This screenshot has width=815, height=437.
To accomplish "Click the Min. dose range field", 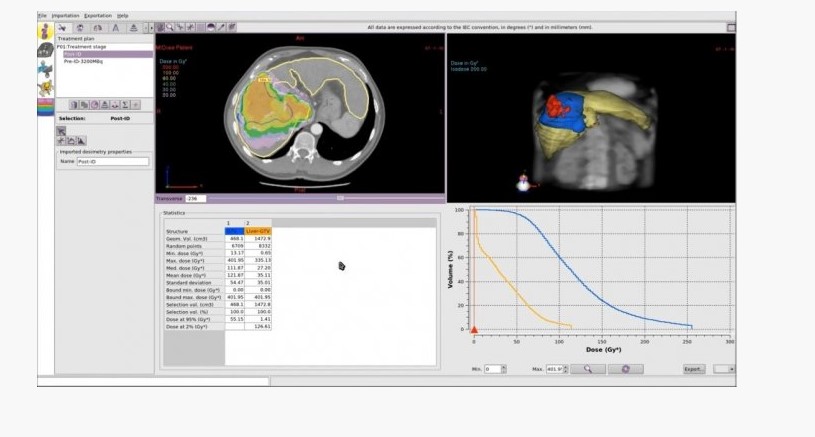I will (492, 369).
